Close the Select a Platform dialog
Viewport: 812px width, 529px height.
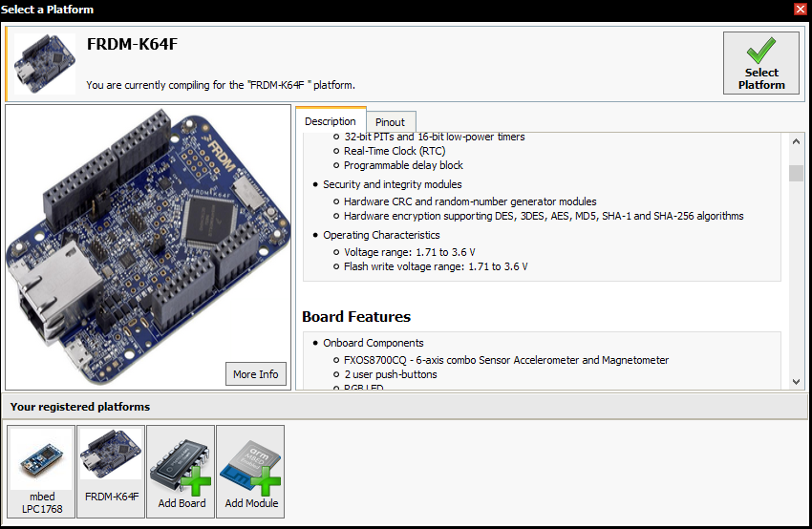click(801, 9)
